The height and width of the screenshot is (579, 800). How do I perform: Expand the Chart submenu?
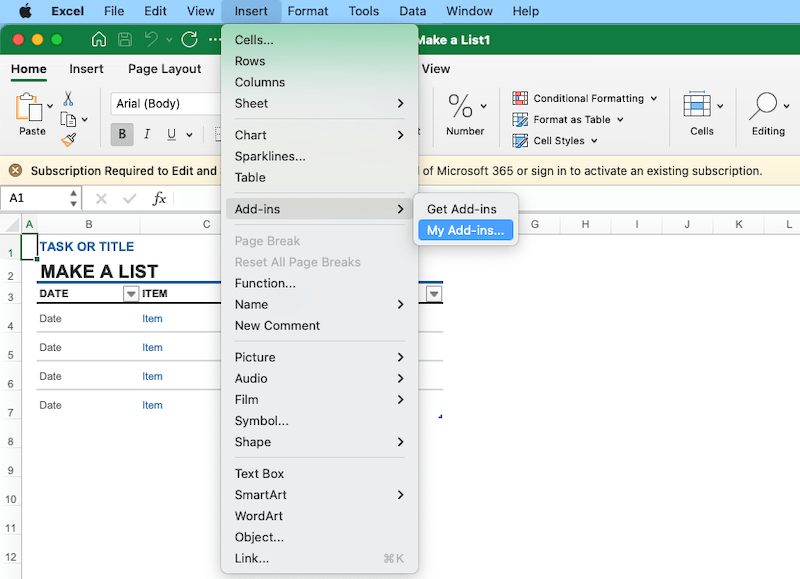click(x=319, y=135)
